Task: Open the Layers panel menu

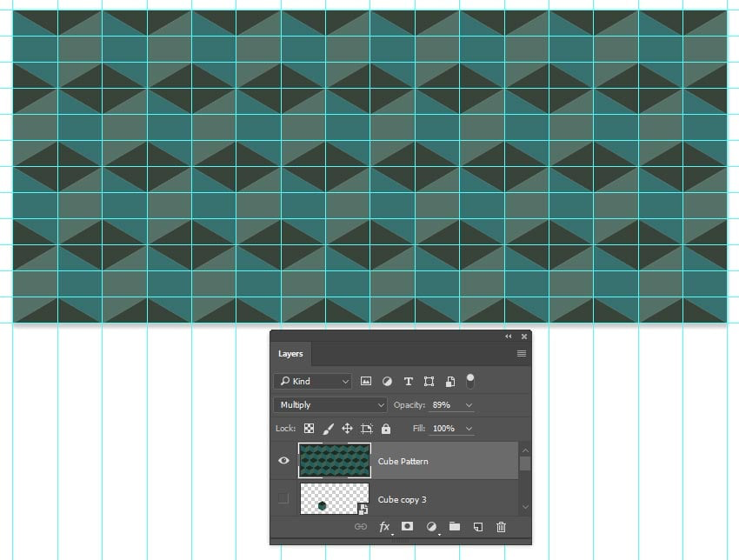Action: point(522,354)
